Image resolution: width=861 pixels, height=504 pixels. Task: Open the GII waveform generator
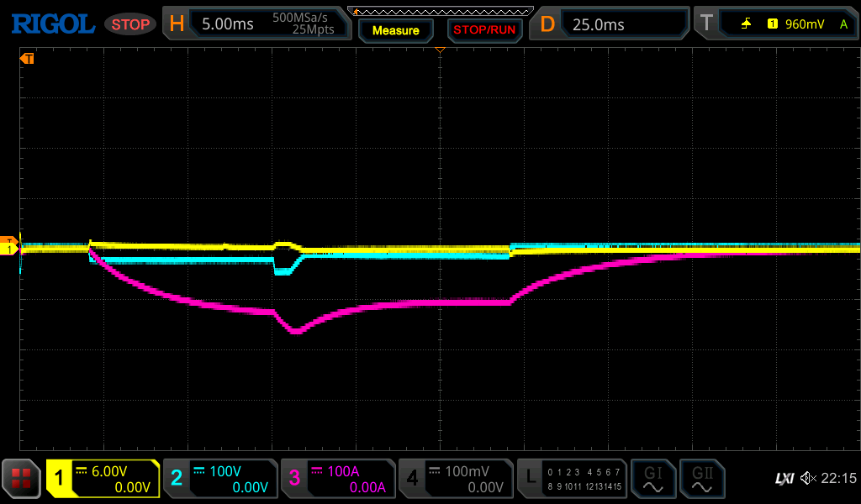click(701, 479)
